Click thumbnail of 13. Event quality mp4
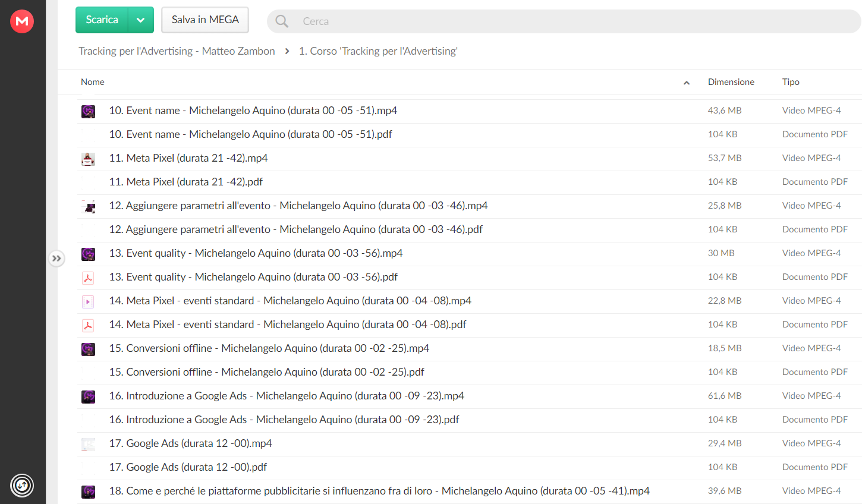Screen dimensions: 862x504 coord(88,254)
